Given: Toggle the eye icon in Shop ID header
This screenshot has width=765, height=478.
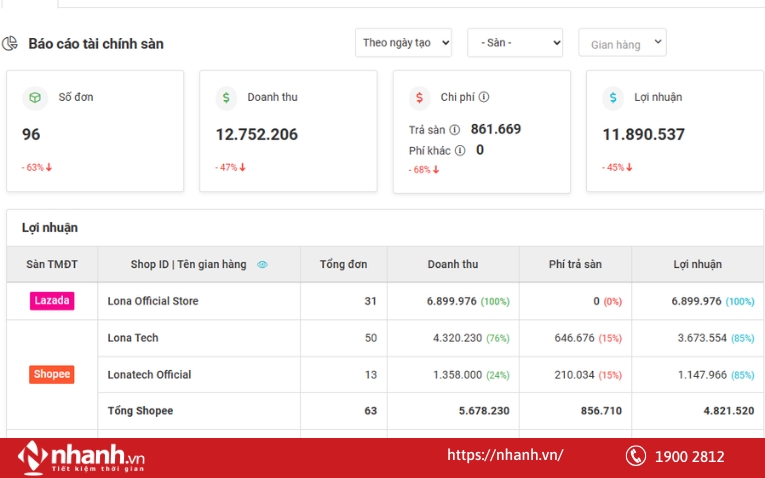Looking at the screenshot, I should pyautogui.click(x=262, y=264).
